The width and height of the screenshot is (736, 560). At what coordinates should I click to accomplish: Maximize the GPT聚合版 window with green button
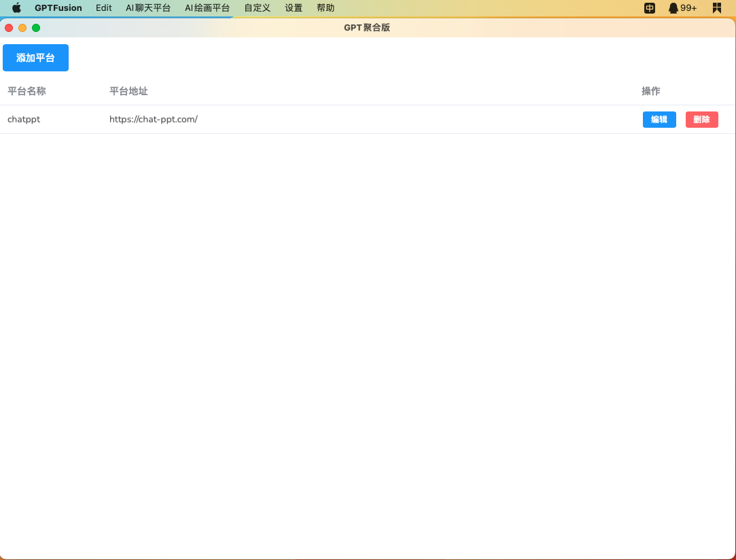(x=36, y=28)
